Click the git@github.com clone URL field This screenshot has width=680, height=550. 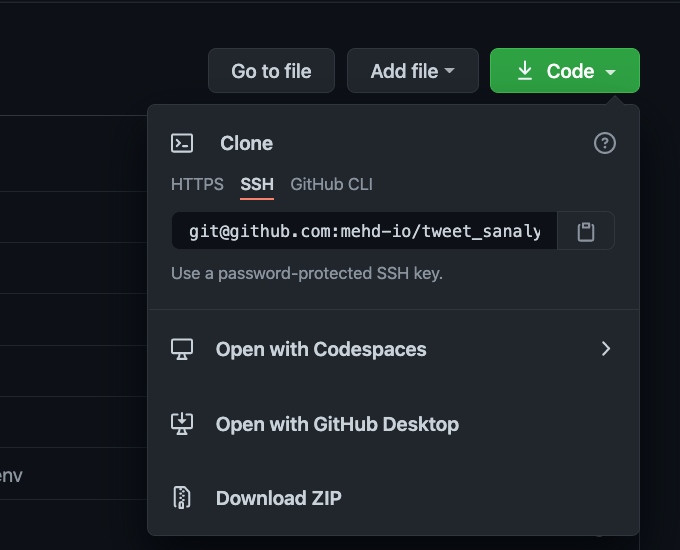point(364,231)
